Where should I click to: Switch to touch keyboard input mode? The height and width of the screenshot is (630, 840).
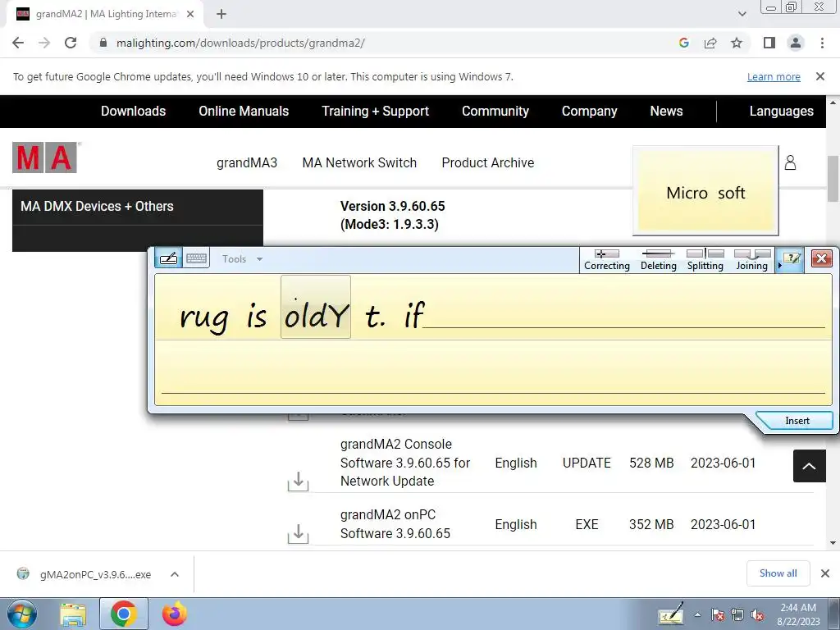[196, 258]
